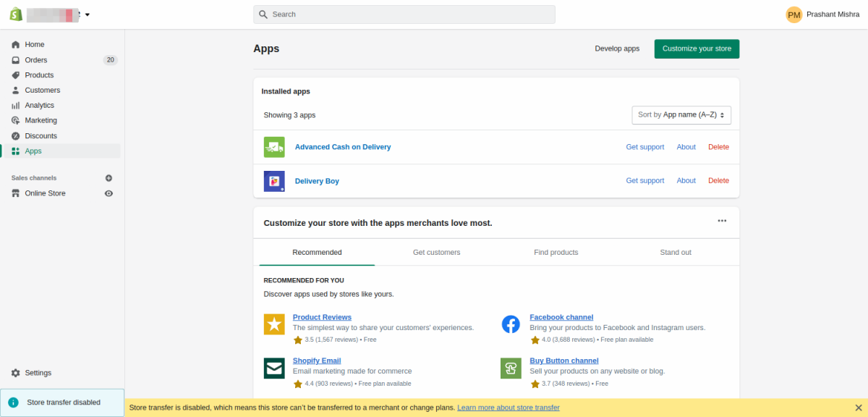Click the Showing 3 apps text
This screenshot has height=417, width=868.
(289, 115)
